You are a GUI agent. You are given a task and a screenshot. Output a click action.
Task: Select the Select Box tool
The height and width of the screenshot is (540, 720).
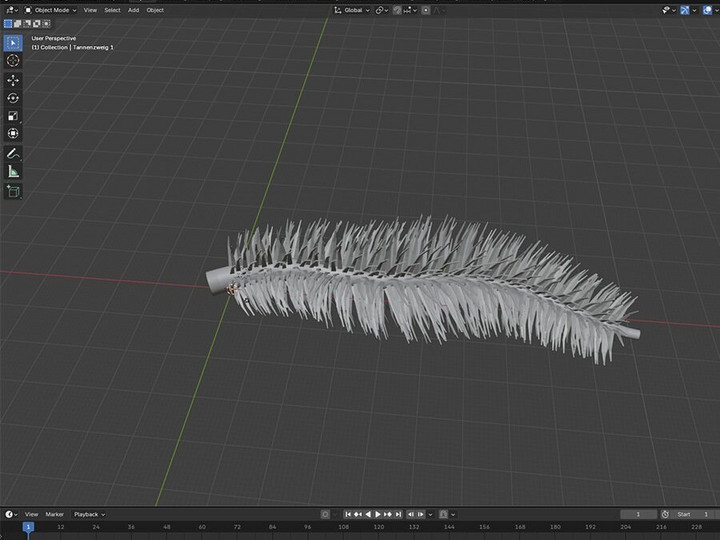click(x=13, y=43)
